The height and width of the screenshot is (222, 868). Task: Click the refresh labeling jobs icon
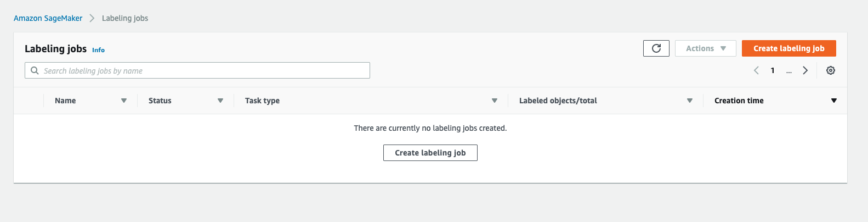(x=656, y=48)
